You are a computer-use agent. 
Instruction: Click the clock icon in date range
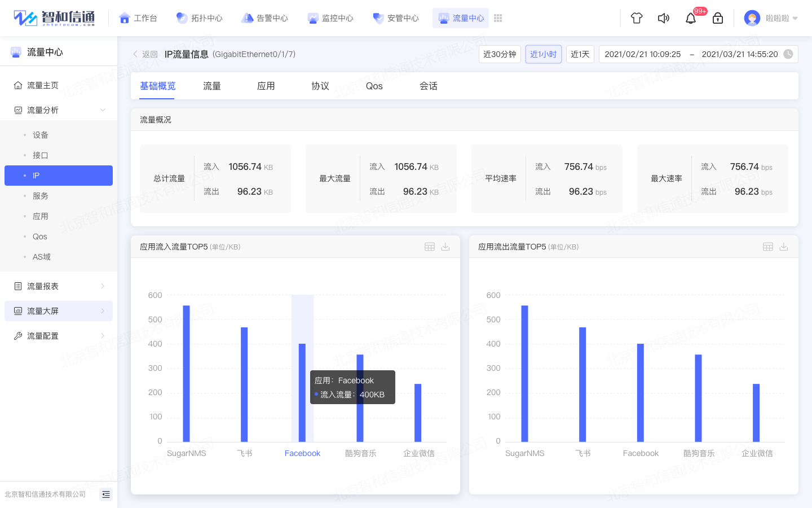[788, 54]
